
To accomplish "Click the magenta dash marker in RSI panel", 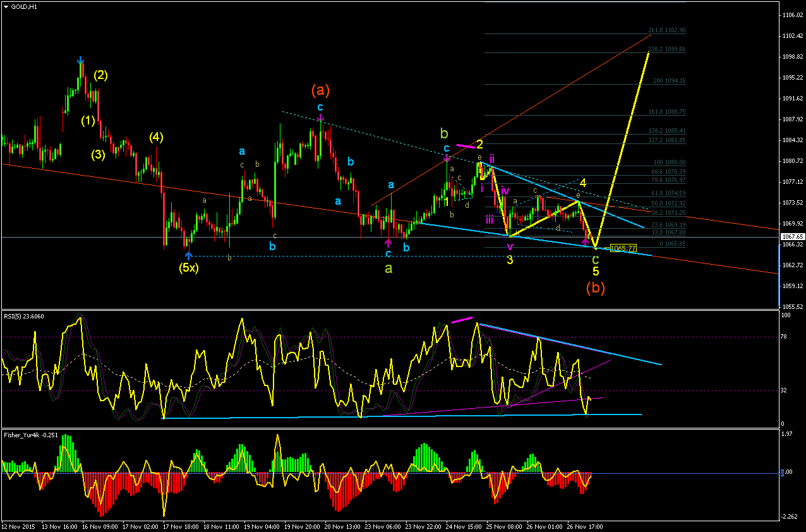I will coord(462,320).
